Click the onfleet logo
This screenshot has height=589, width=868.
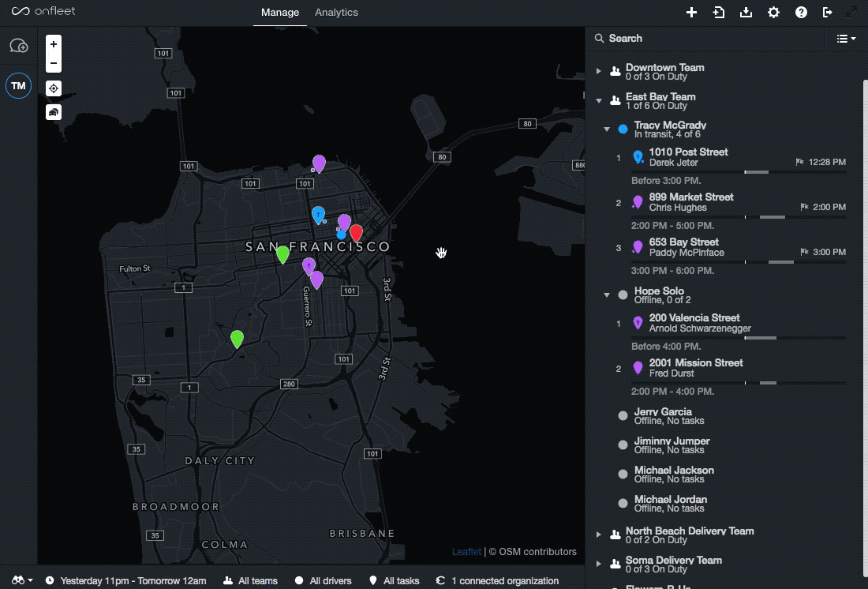(43, 11)
